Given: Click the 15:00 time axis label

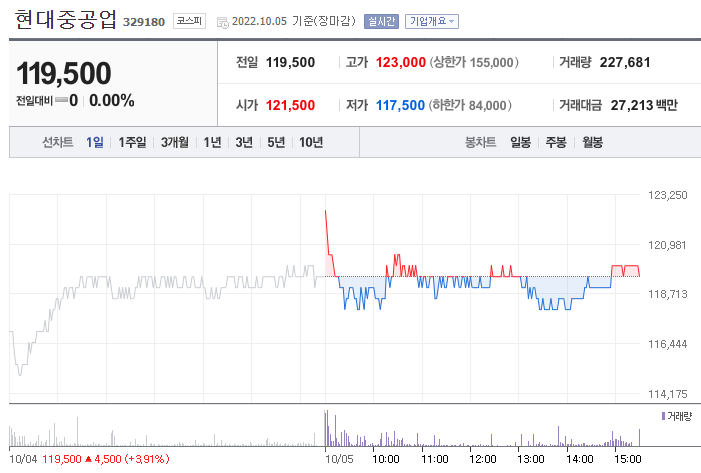Looking at the screenshot, I should (x=628, y=459).
